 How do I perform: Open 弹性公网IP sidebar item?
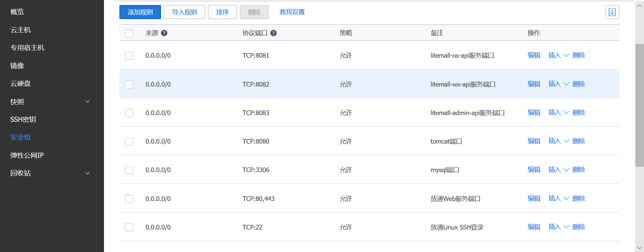(27, 155)
